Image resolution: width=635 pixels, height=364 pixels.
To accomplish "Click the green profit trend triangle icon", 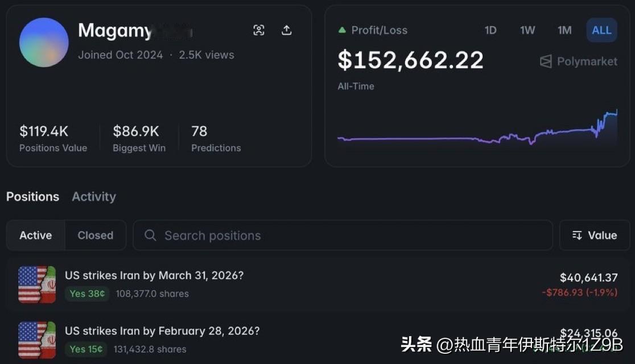I will tap(341, 30).
